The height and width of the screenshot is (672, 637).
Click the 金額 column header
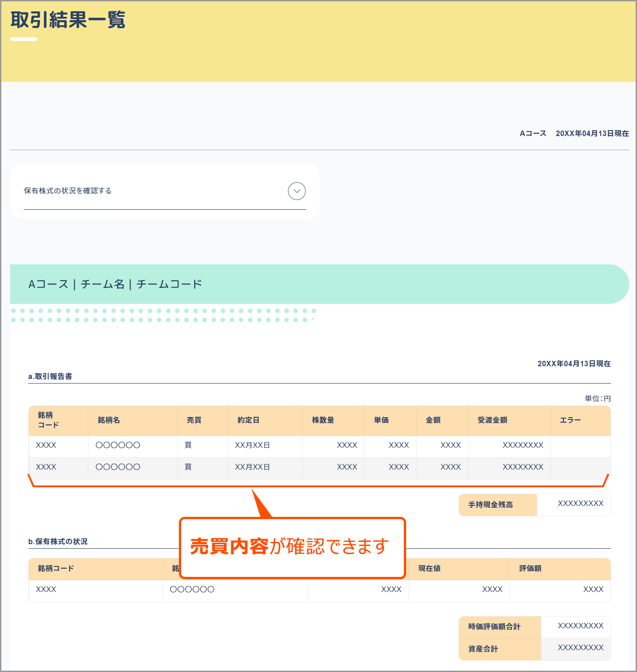click(433, 420)
